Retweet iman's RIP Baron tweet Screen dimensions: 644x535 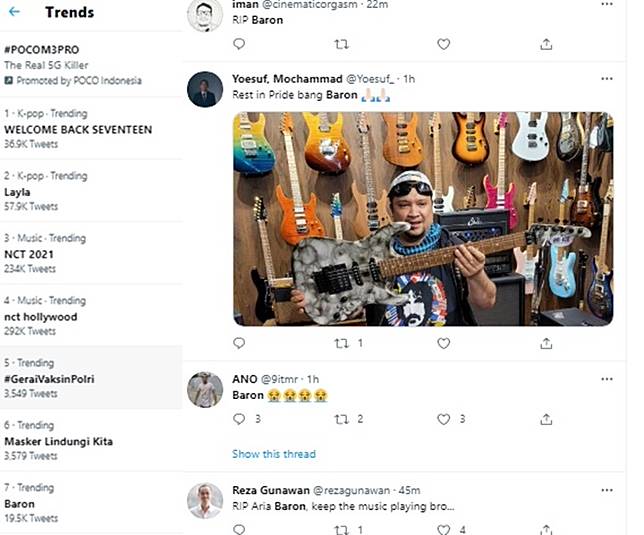tap(341, 44)
